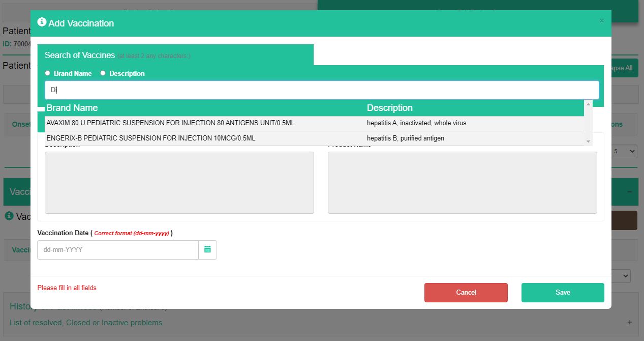Click the info icon beside Add Vaccination
Image resolution: width=644 pixels, height=341 pixels.
pos(42,22)
